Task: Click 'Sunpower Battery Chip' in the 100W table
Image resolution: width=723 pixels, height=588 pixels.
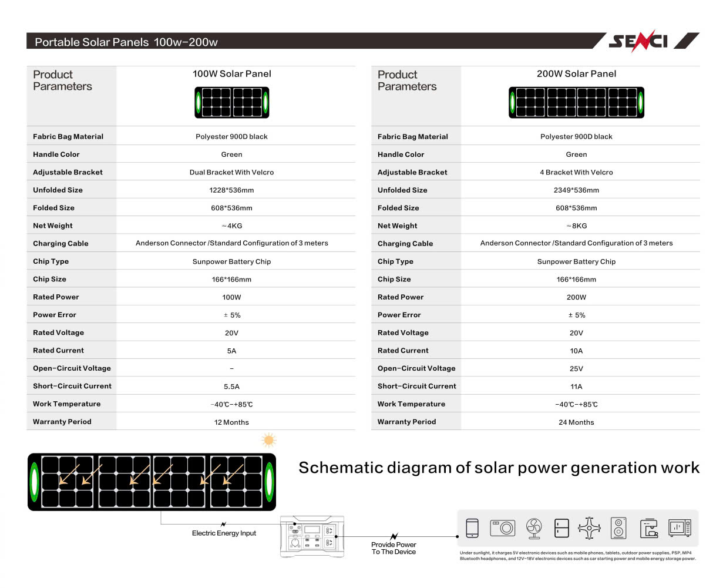Action: [x=231, y=261]
